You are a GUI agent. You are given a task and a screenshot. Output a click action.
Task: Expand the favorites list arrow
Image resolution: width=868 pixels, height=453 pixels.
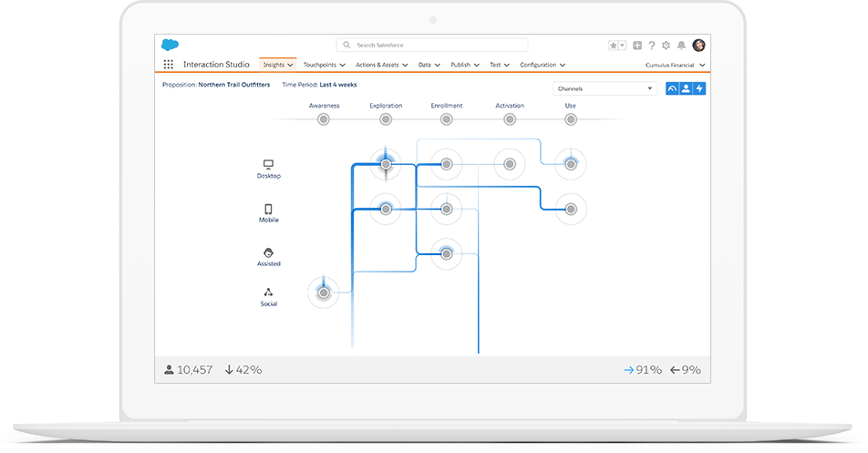pyautogui.click(x=623, y=46)
